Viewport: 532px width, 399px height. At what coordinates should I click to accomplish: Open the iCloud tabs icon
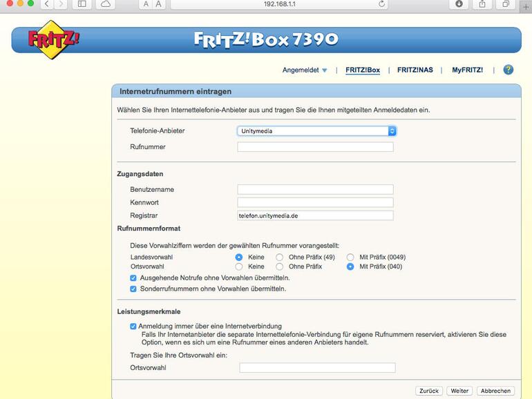coord(106,3)
